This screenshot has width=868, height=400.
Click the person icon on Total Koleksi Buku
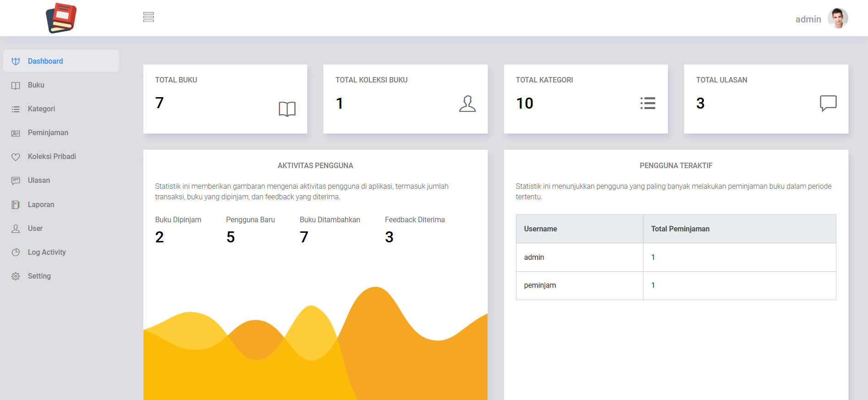pos(467,104)
